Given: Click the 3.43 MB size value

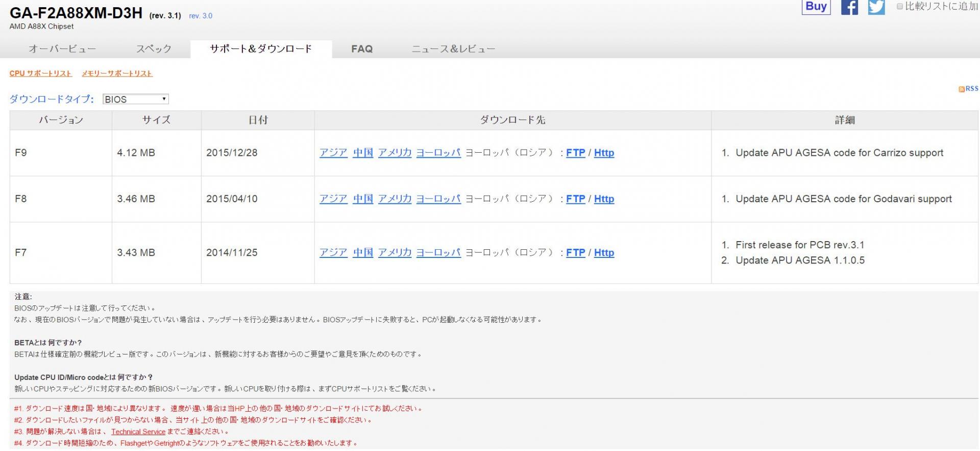Looking at the screenshot, I should 136,252.
